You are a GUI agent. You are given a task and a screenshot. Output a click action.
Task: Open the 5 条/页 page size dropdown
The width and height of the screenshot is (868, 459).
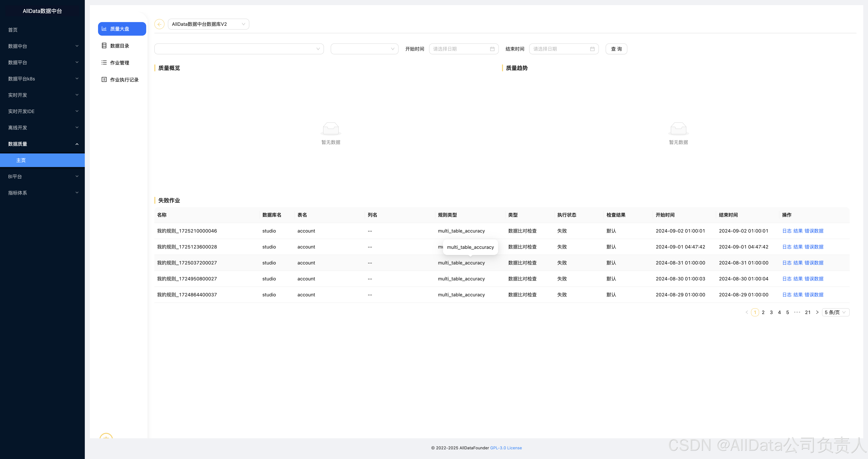pyautogui.click(x=835, y=312)
